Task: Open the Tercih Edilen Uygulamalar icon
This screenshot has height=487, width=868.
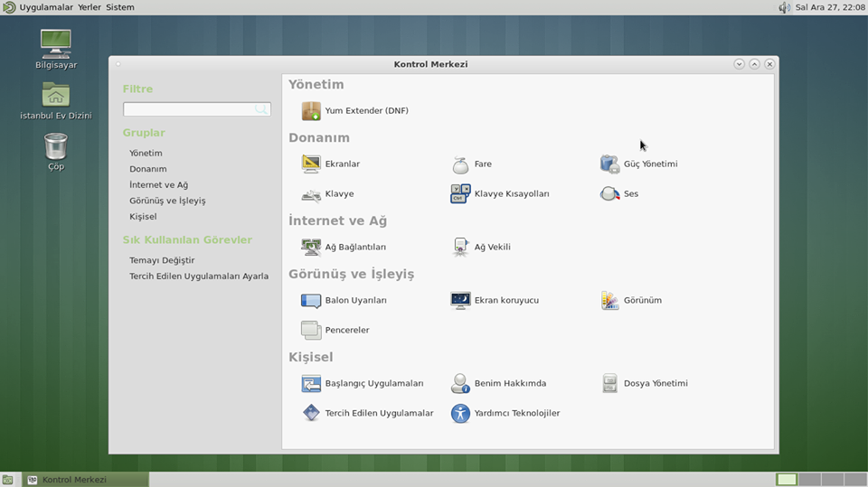Action: [310, 413]
